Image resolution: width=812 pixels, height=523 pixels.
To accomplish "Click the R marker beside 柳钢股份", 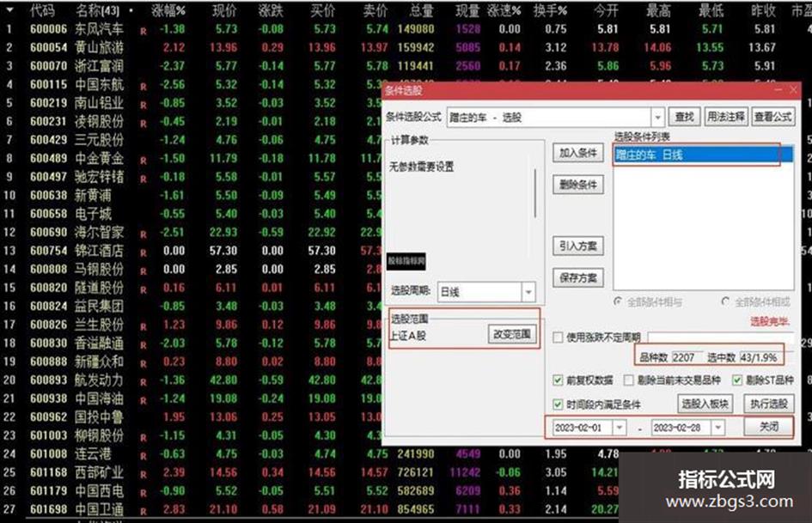I will click(x=143, y=438).
